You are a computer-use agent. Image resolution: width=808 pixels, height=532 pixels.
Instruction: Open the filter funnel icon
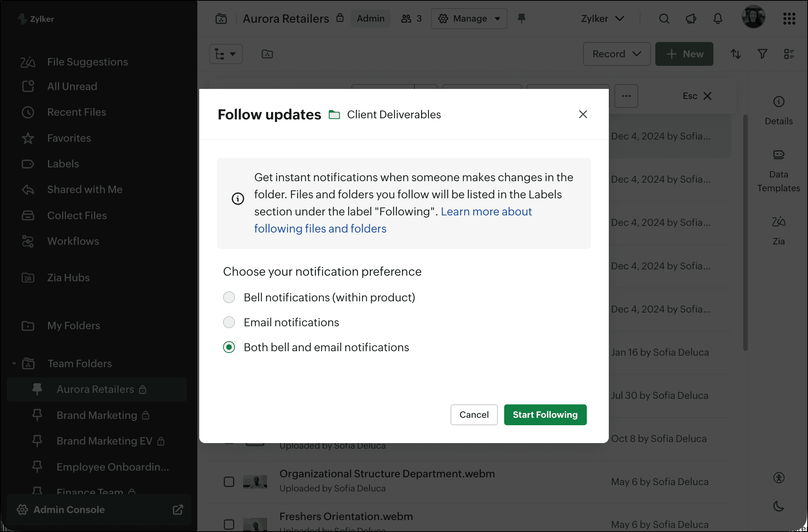762,54
